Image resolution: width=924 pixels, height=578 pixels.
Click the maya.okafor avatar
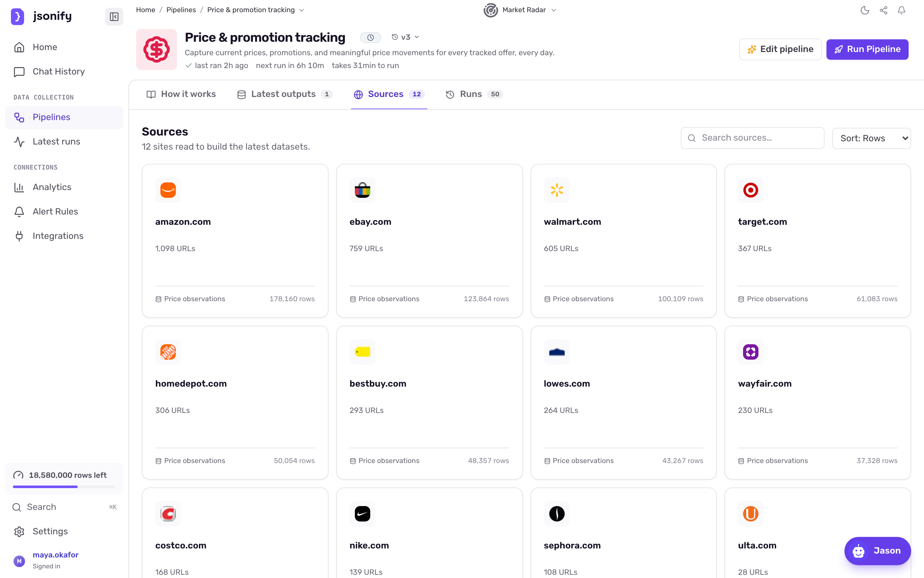(x=19, y=561)
